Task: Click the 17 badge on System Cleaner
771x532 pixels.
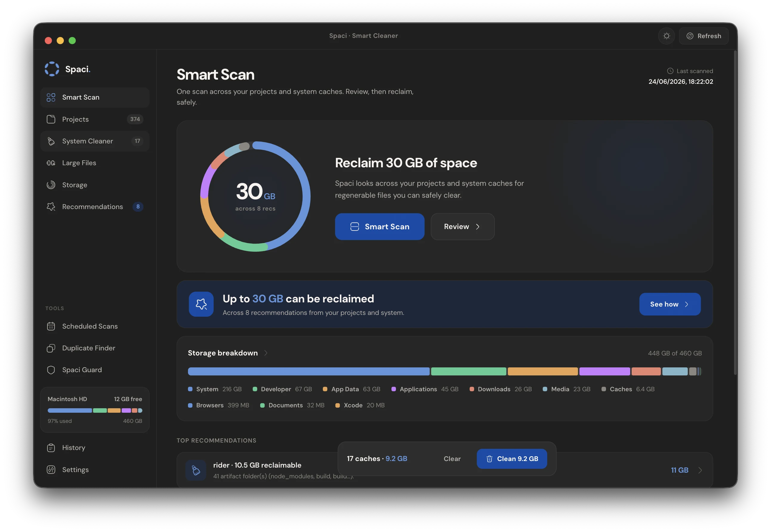Action: click(137, 141)
